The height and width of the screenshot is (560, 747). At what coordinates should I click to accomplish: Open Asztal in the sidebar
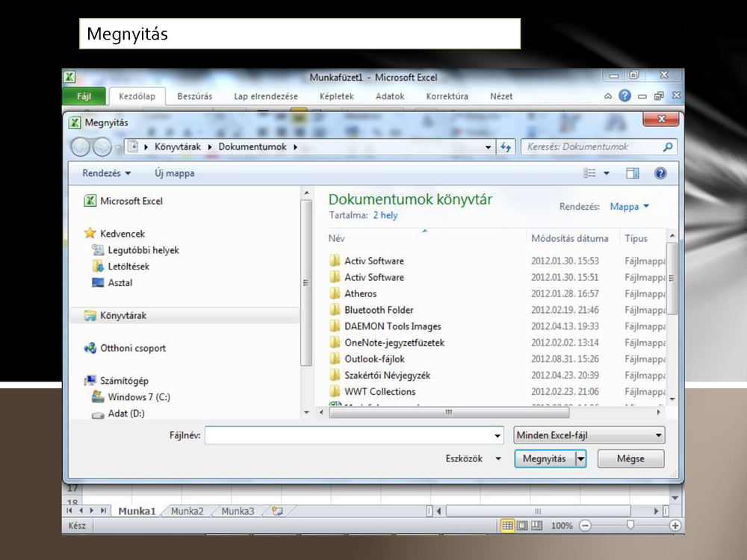[x=112, y=282]
